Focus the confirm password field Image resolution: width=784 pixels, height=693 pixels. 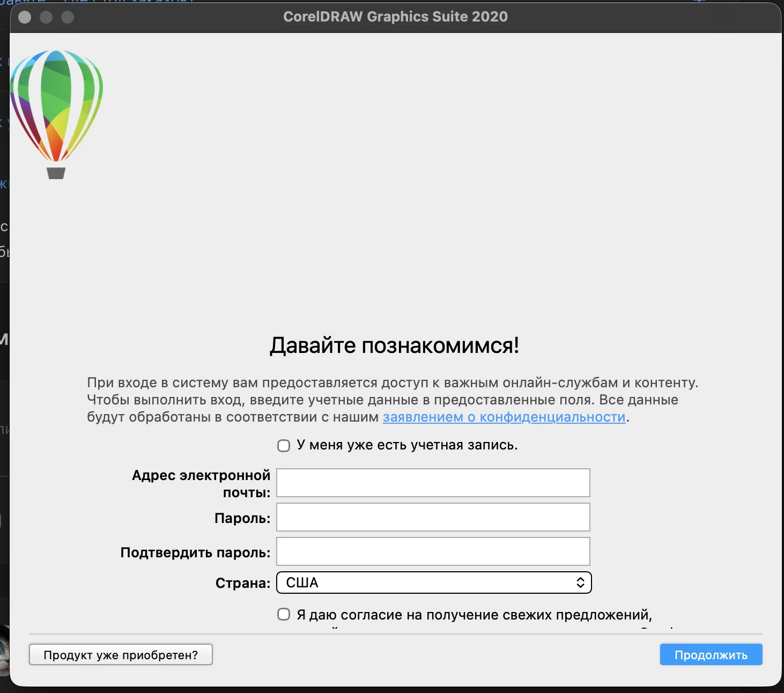pyautogui.click(x=433, y=551)
